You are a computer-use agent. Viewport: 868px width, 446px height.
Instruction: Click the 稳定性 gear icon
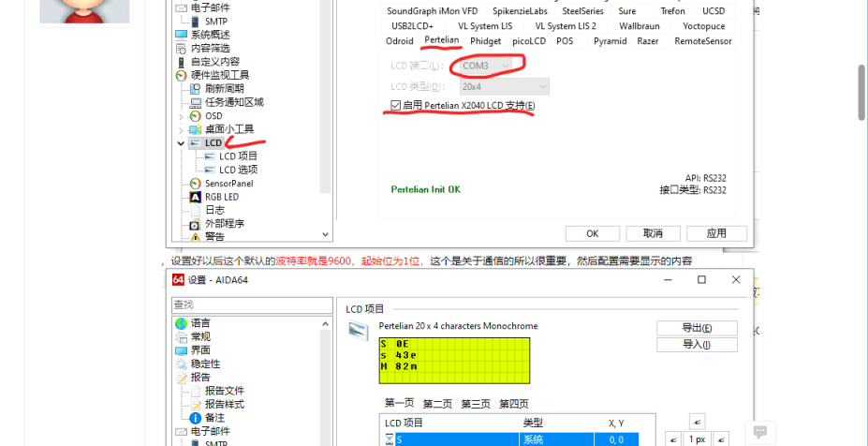point(181,364)
